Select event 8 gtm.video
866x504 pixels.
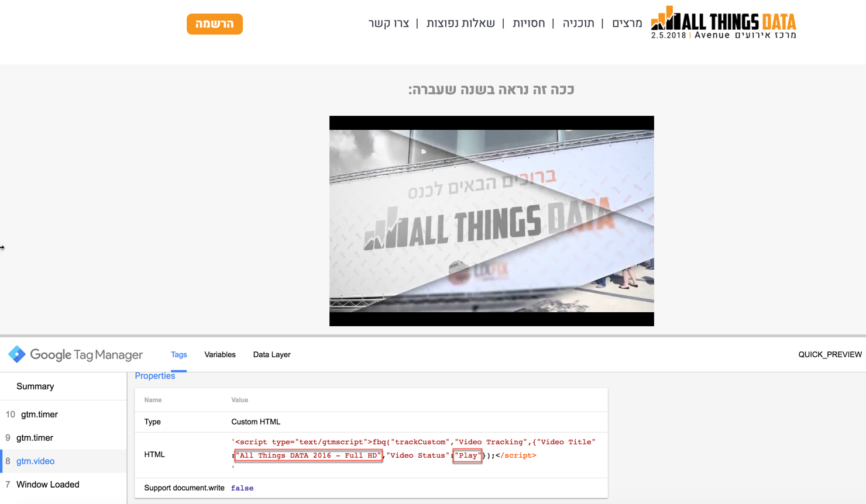pos(63,461)
